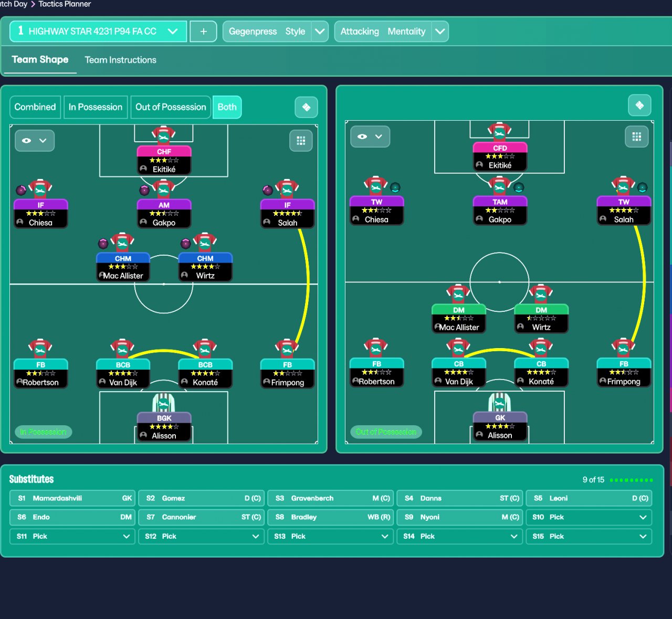Select substitute S9 Nyoni
Screen dimensions: 672x619
point(460,517)
